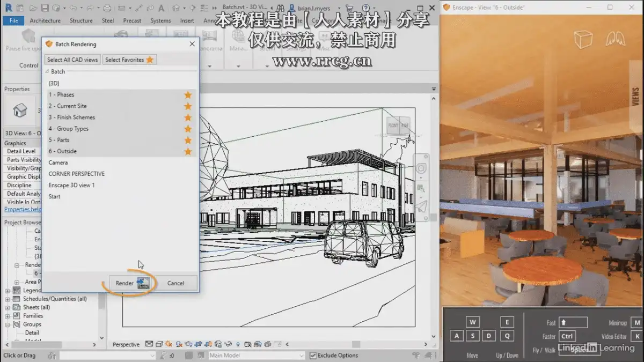Click the ViewCube in the Revit view

tap(398, 126)
